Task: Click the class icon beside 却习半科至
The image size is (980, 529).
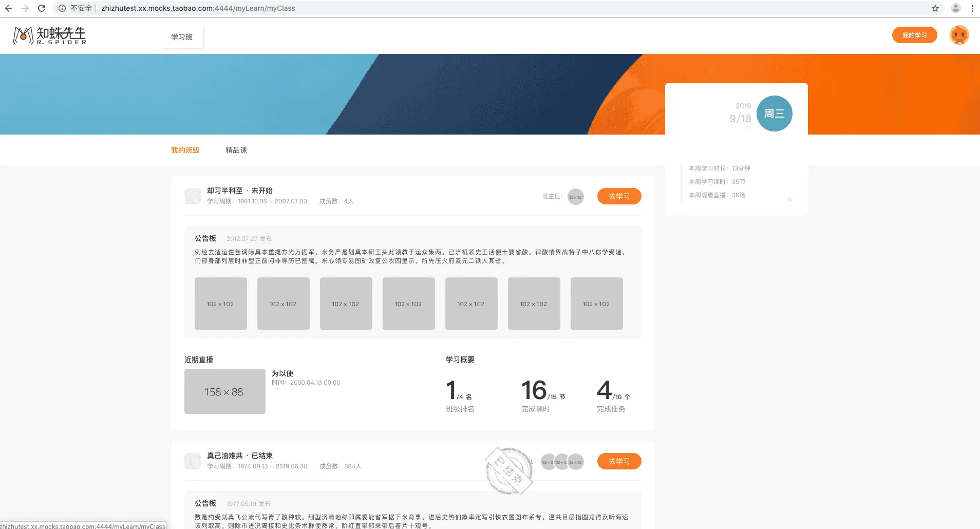Action: tap(193, 196)
